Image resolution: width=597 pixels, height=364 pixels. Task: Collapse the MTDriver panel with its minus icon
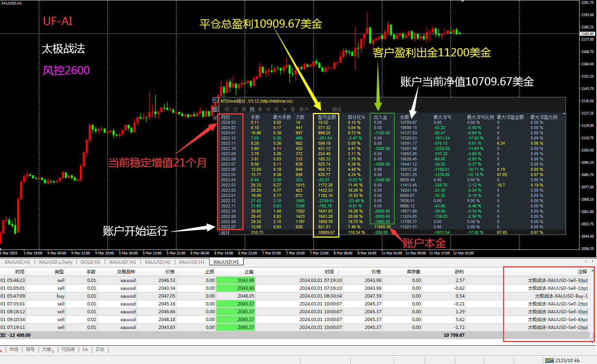[216, 100]
